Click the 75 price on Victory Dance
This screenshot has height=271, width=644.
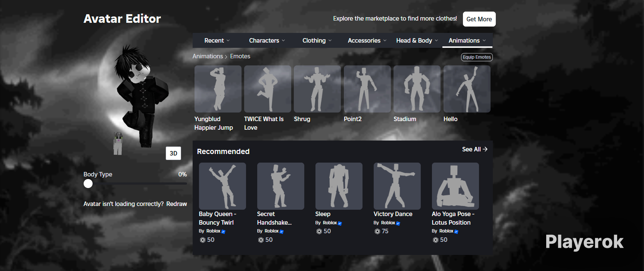point(385,231)
